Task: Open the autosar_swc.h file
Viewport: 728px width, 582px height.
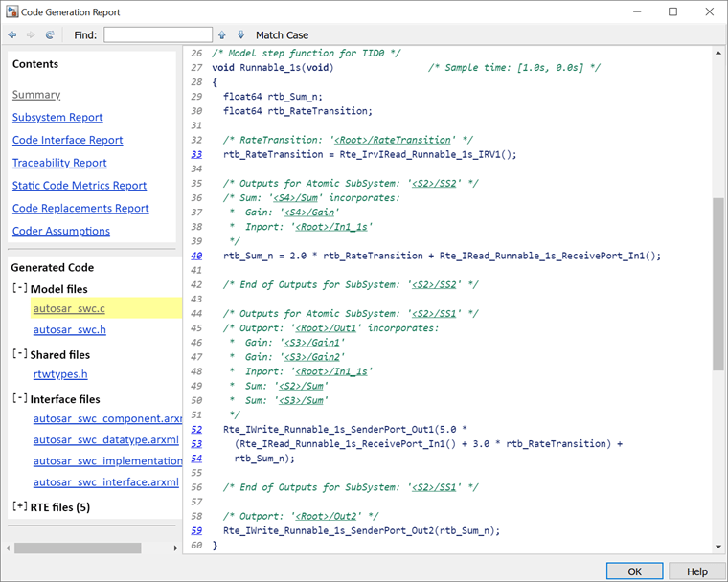Action: click(x=70, y=330)
